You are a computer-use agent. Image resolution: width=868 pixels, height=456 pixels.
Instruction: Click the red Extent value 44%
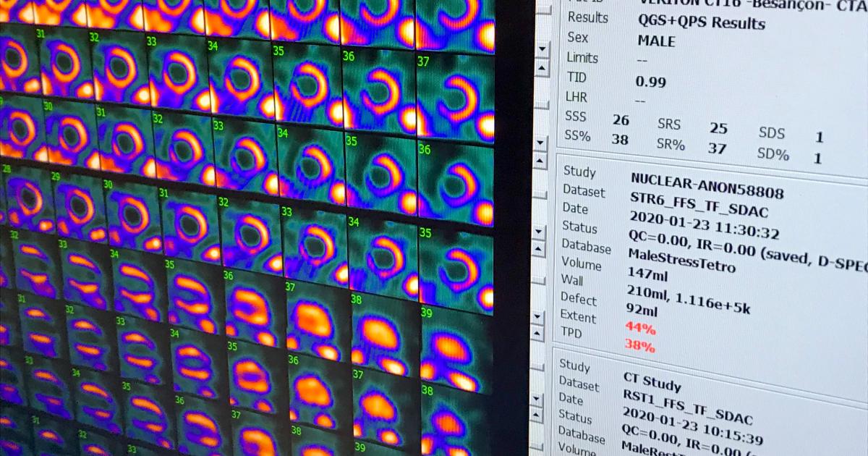coord(642,329)
